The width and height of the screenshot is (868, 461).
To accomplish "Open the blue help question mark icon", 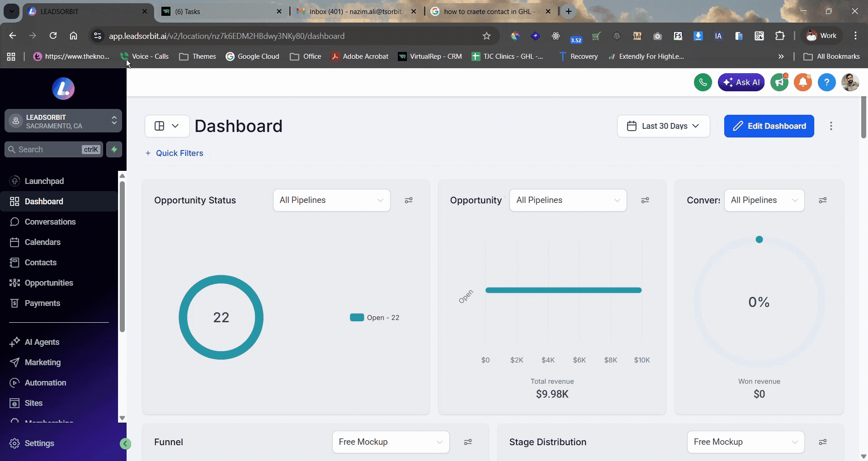I will (x=826, y=82).
